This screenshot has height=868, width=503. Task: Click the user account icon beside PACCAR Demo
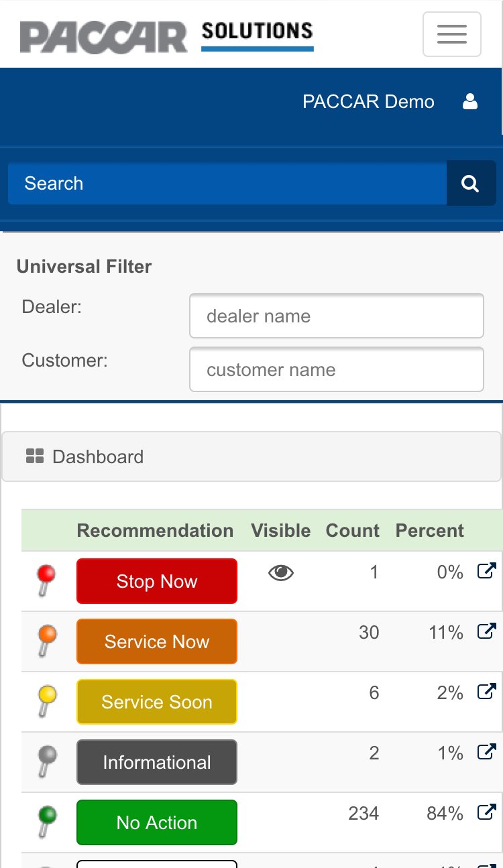[471, 101]
